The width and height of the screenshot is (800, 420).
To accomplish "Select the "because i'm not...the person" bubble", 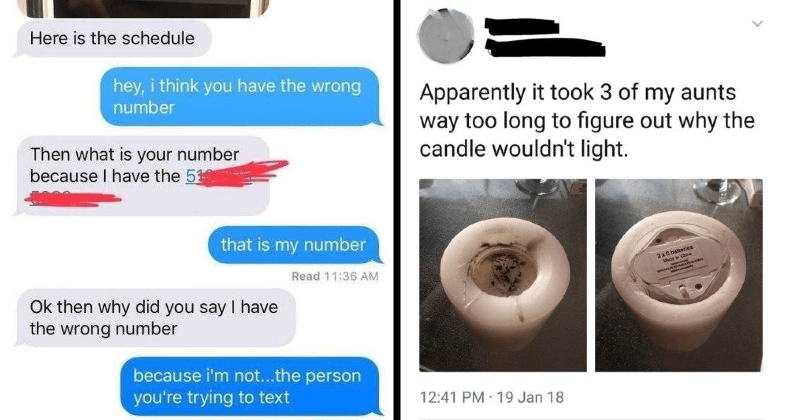I will pyautogui.click(x=251, y=386).
